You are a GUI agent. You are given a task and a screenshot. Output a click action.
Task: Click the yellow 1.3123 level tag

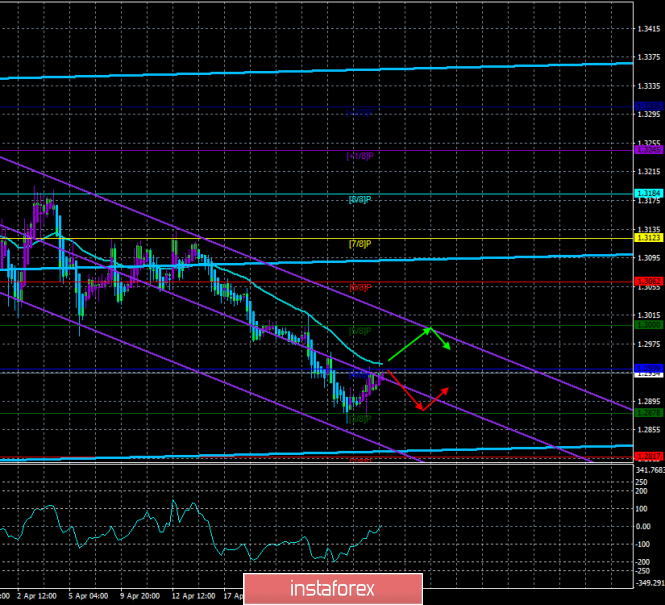[648, 238]
